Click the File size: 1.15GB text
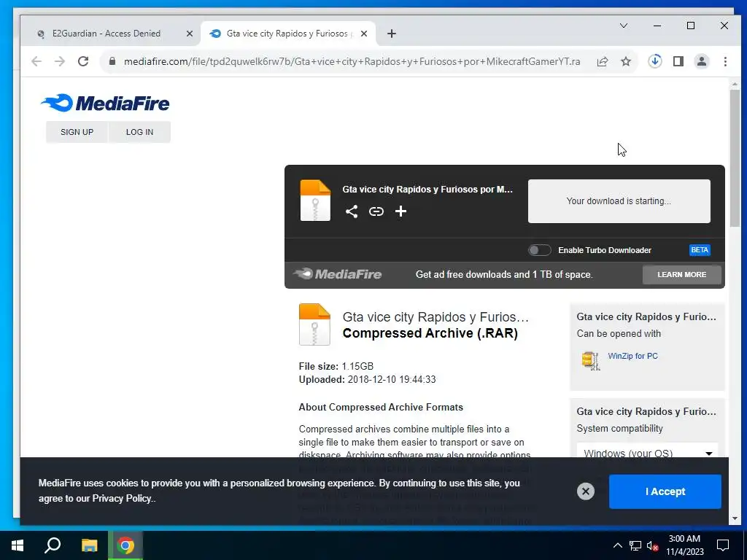This screenshot has height=560, width=747. (336, 366)
